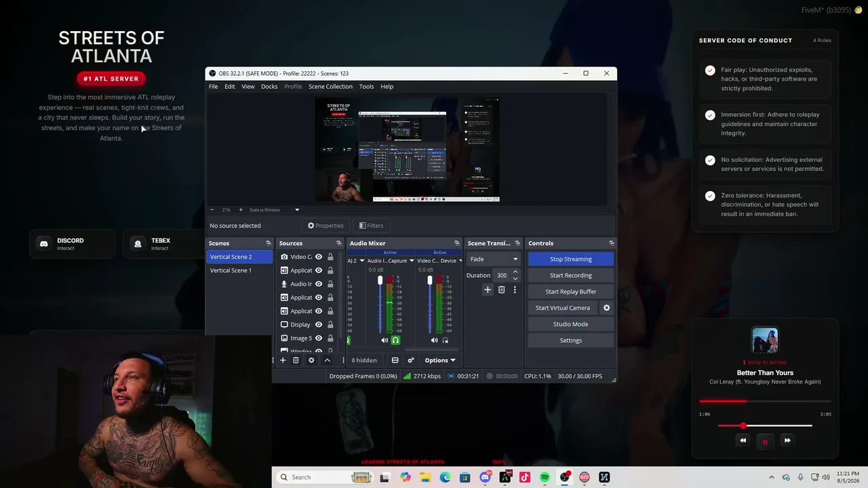Add a new source with the plus icon

pos(283,360)
